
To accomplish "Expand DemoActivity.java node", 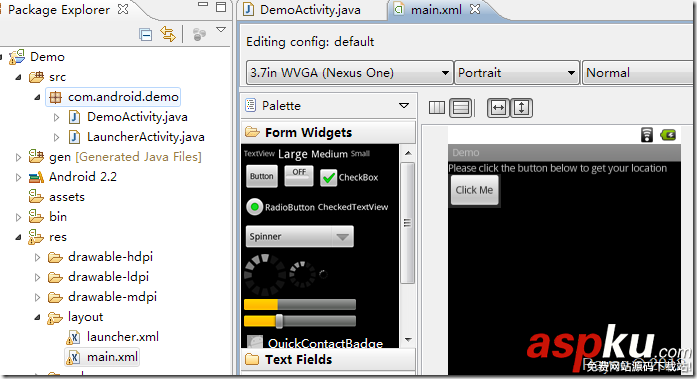I will (x=56, y=117).
